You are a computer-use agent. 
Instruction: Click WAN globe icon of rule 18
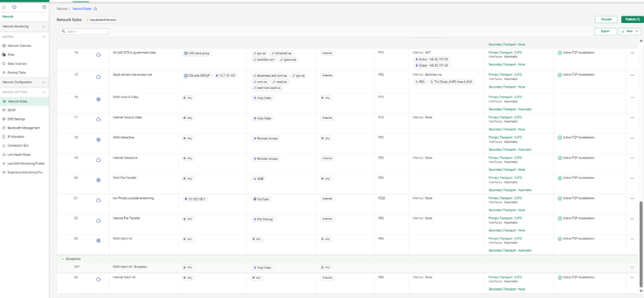coord(98,140)
